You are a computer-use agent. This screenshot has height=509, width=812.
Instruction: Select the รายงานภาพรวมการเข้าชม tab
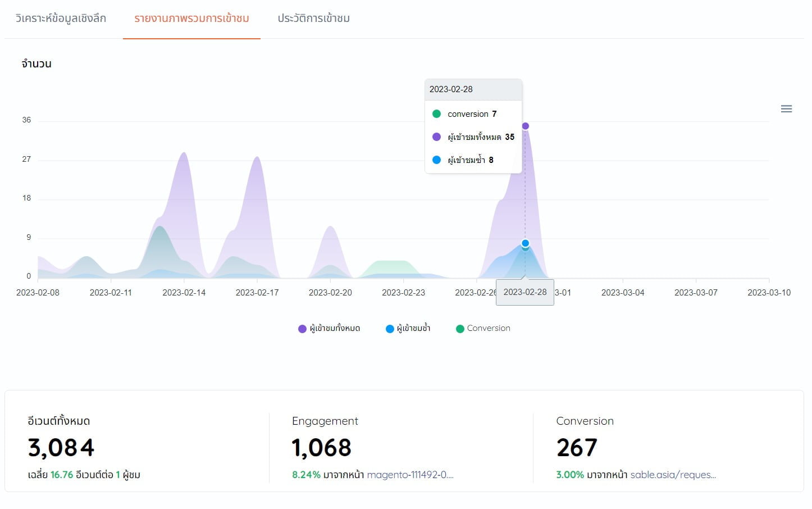191,19
